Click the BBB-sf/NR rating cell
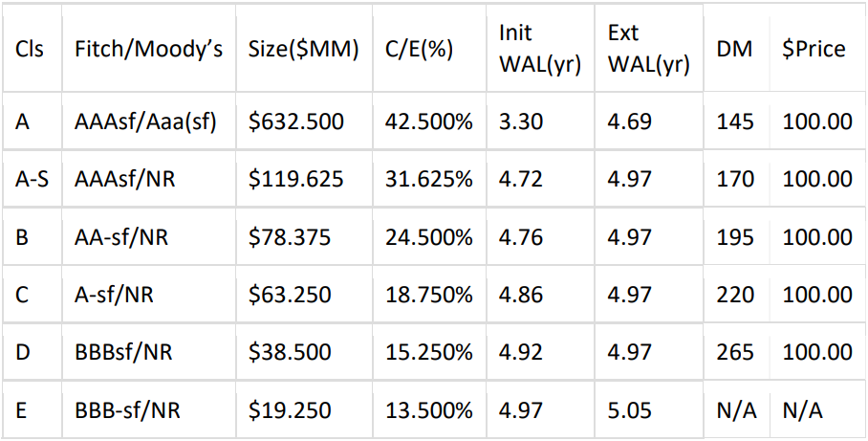868x441 pixels. click(x=127, y=411)
